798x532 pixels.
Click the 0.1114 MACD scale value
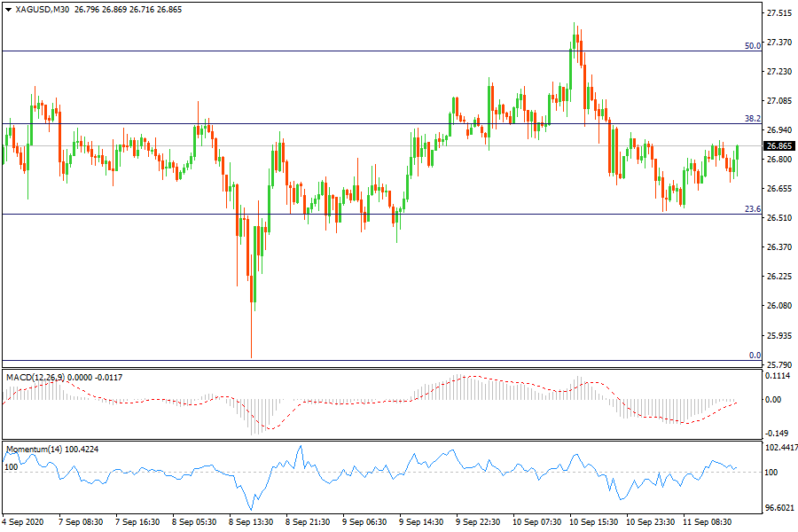point(778,376)
